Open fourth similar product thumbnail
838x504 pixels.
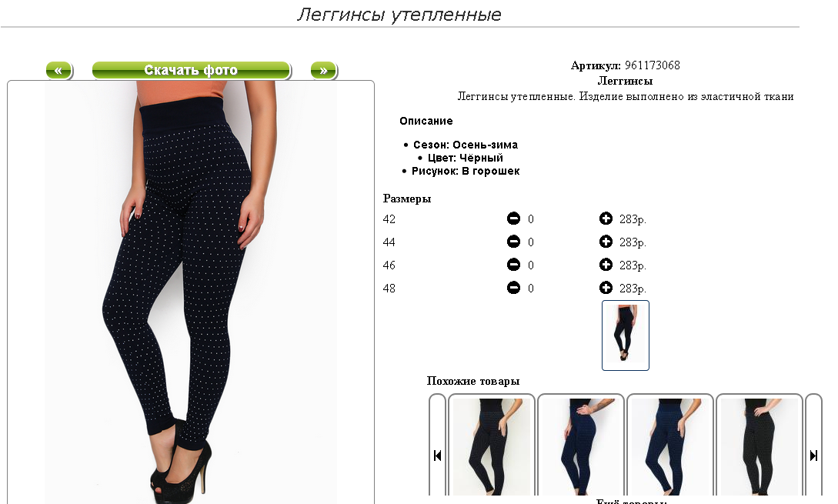pos(760,446)
